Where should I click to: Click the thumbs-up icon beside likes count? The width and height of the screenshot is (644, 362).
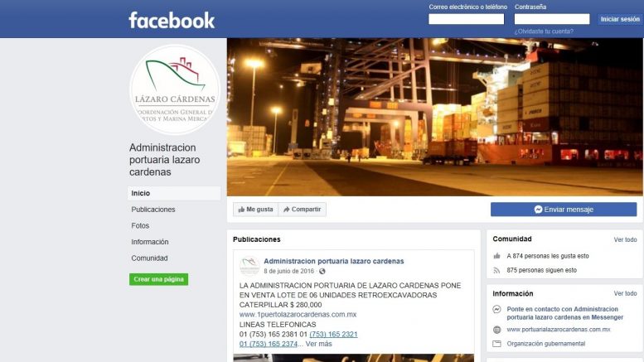(x=496, y=256)
